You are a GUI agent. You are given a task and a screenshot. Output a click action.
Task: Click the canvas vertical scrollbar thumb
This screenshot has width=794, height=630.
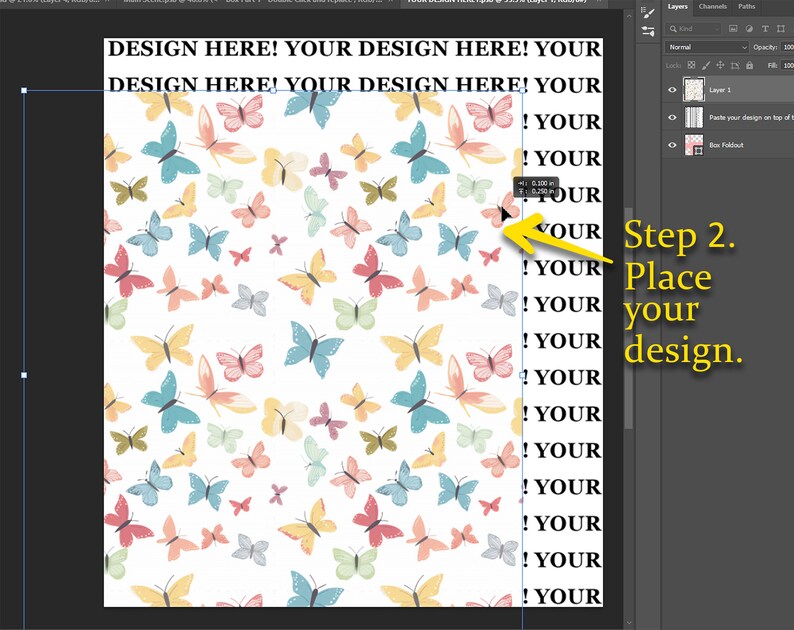[629, 319]
